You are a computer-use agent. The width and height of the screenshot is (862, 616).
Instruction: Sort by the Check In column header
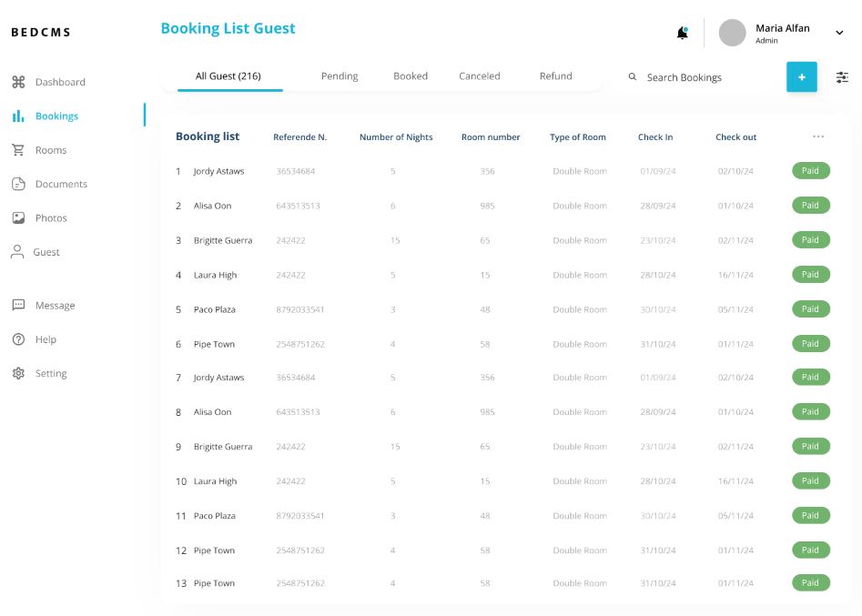click(655, 137)
